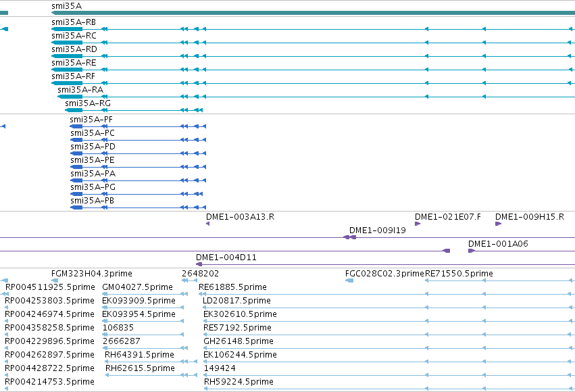Select clone DME1-009I19
The image size is (575, 392).
(x=377, y=230)
